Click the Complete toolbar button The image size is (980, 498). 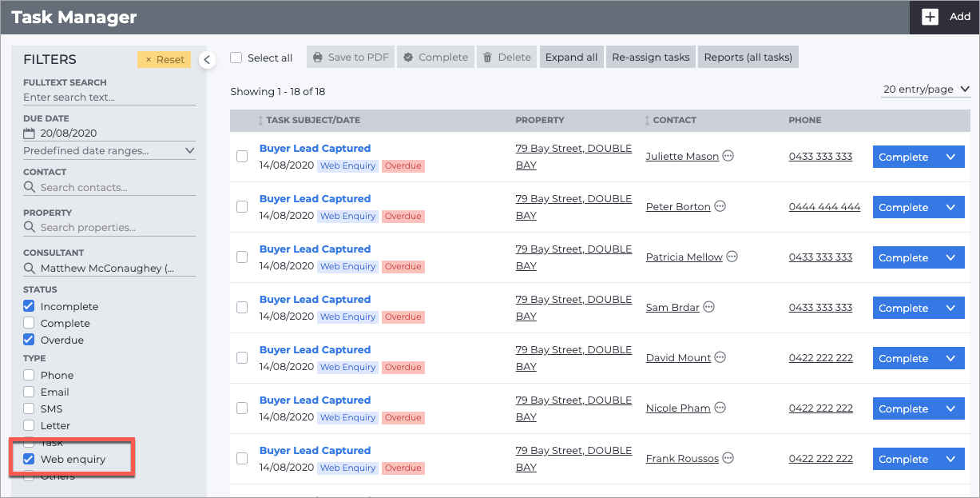click(436, 58)
